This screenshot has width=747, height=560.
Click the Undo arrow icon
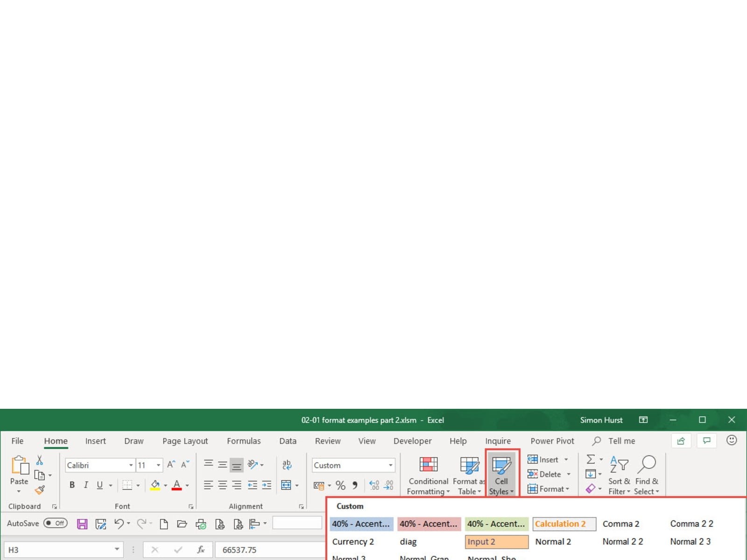[119, 524]
